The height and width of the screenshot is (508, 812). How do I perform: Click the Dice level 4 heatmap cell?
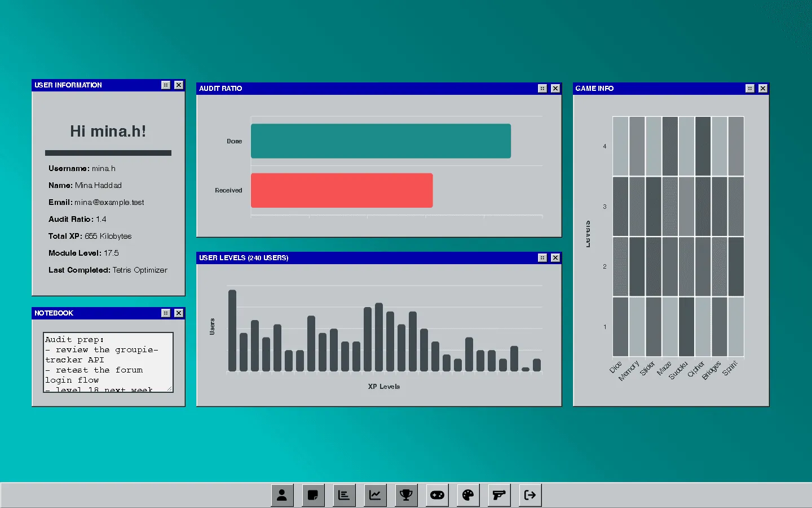pyautogui.click(x=620, y=146)
